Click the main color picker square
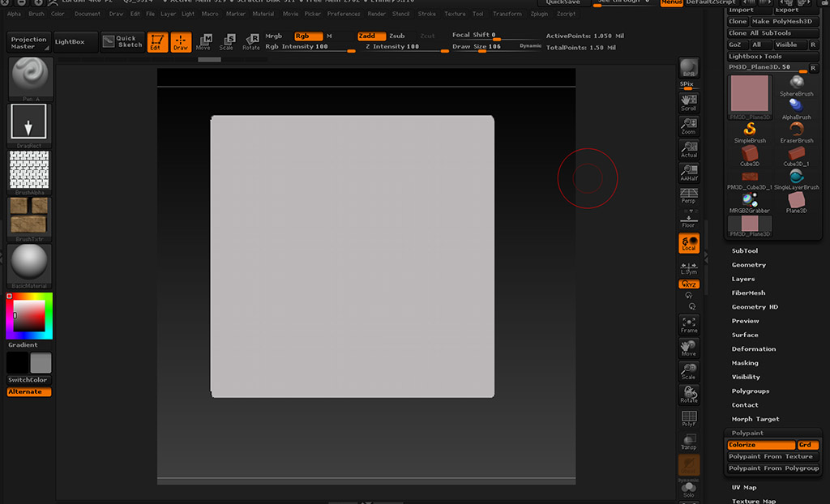830x504 pixels. point(28,314)
